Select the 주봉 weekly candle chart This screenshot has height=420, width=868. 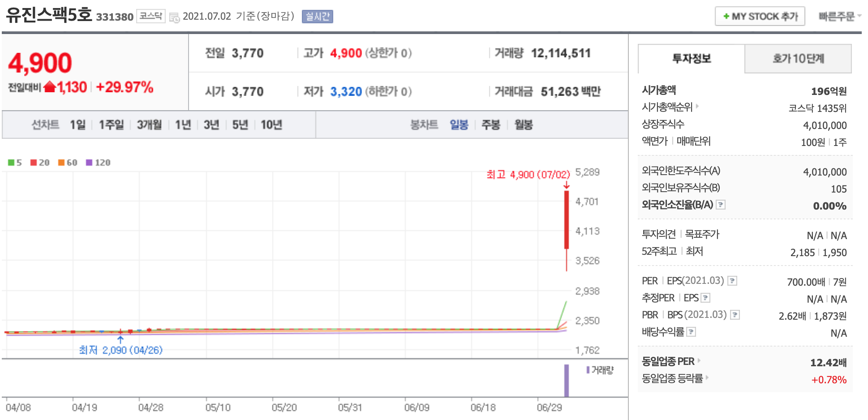490,124
